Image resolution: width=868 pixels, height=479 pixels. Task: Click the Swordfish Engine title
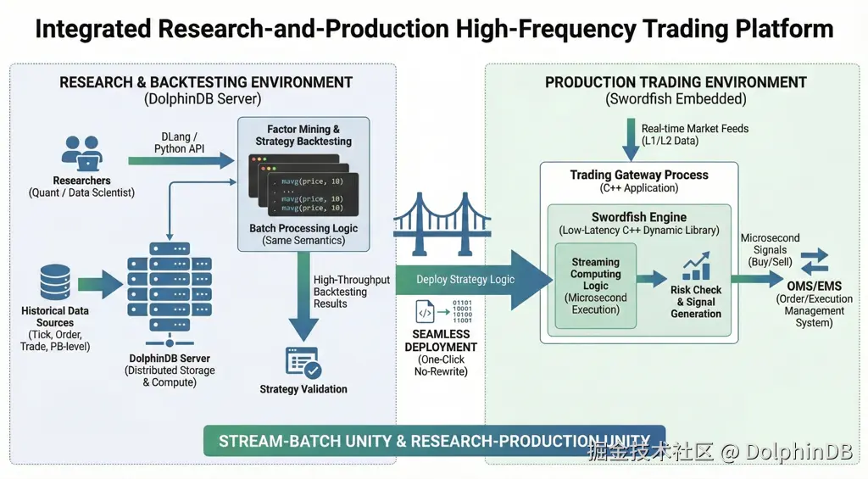tap(639, 217)
